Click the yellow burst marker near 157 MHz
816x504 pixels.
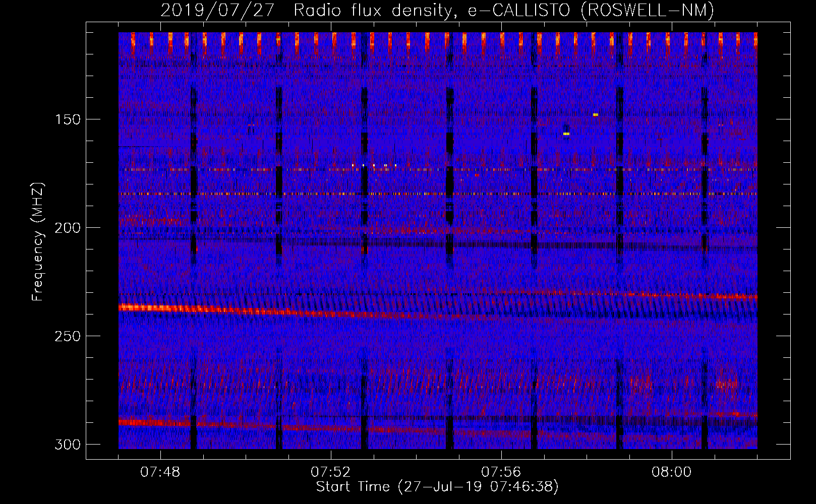coord(566,134)
